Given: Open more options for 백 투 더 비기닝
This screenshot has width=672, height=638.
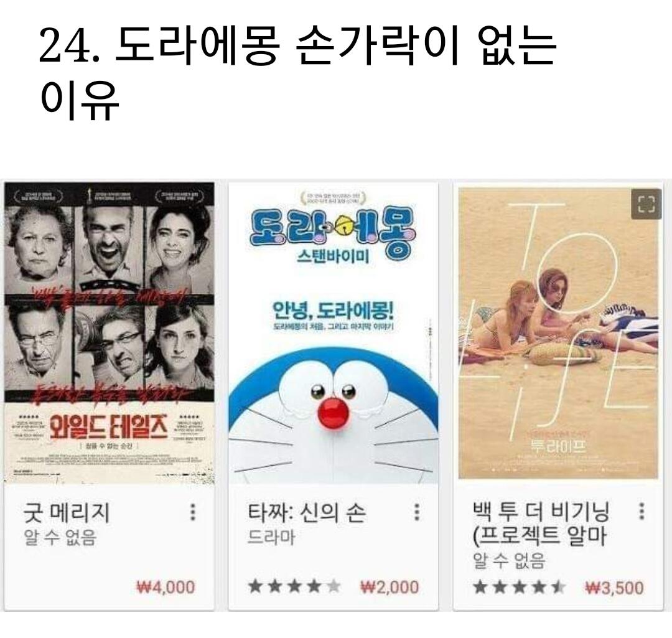Looking at the screenshot, I should click(x=642, y=511).
